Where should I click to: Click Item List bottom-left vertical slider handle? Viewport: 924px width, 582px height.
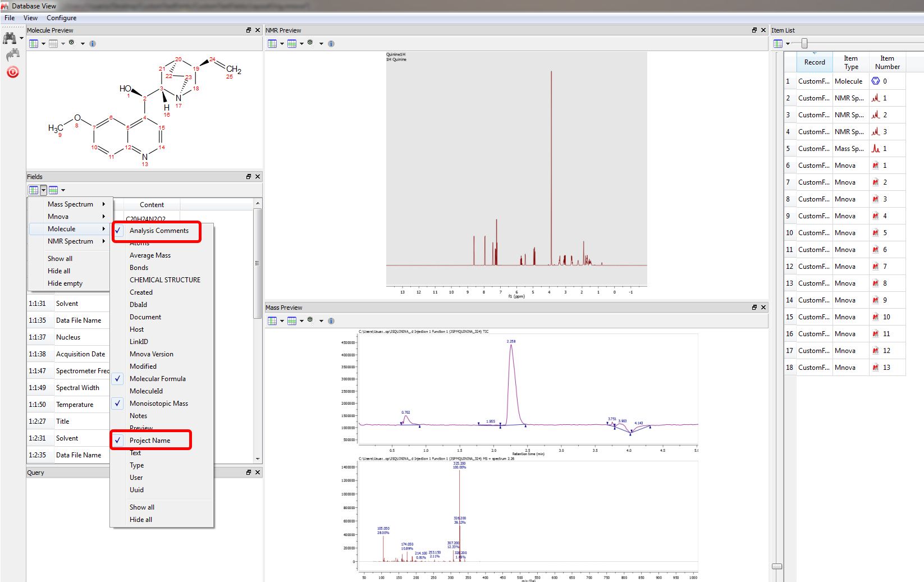coord(777,566)
